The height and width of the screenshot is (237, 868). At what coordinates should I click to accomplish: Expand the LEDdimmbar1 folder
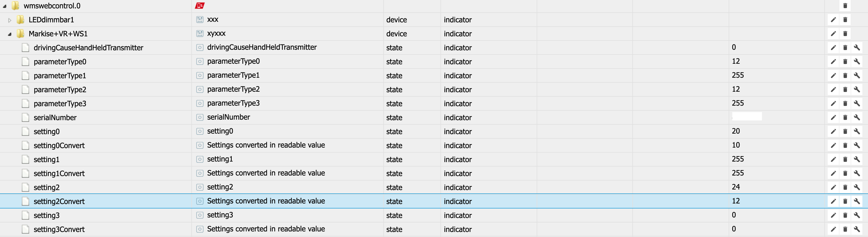tap(10, 20)
